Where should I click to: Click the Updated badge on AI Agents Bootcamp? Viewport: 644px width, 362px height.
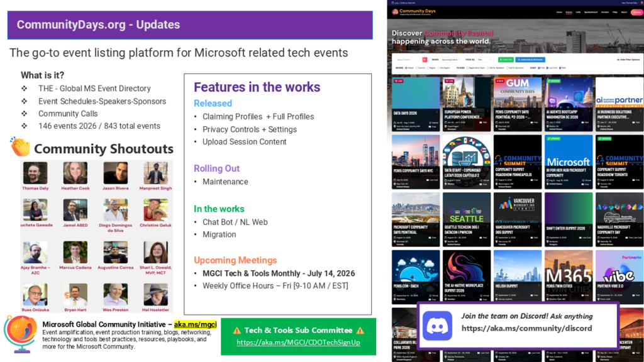553,81
